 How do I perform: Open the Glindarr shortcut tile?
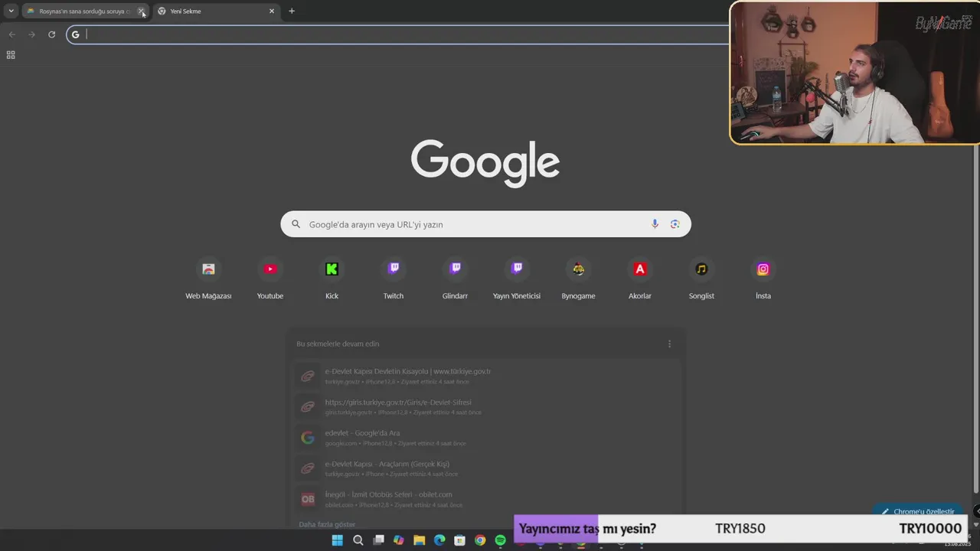click(x=455, y=279)
